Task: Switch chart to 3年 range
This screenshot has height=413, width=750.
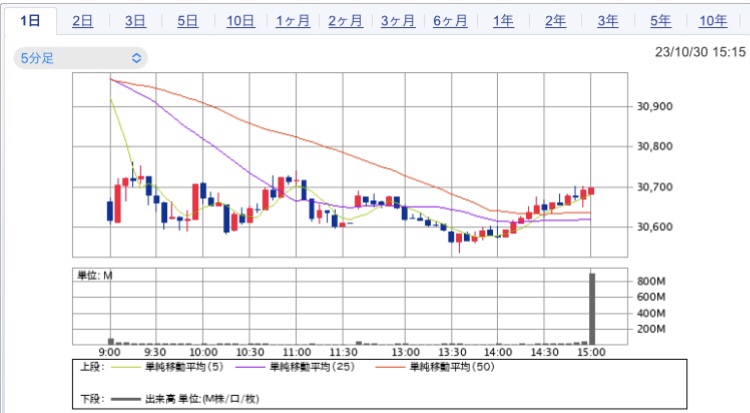Action: (608, 21)
